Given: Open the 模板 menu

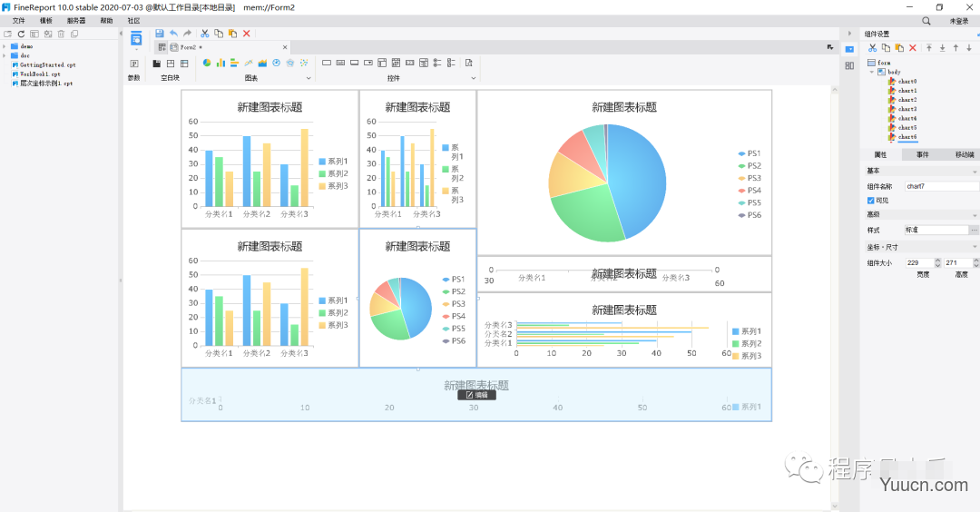Looking at the screenshot, I should tap(46, 21).
